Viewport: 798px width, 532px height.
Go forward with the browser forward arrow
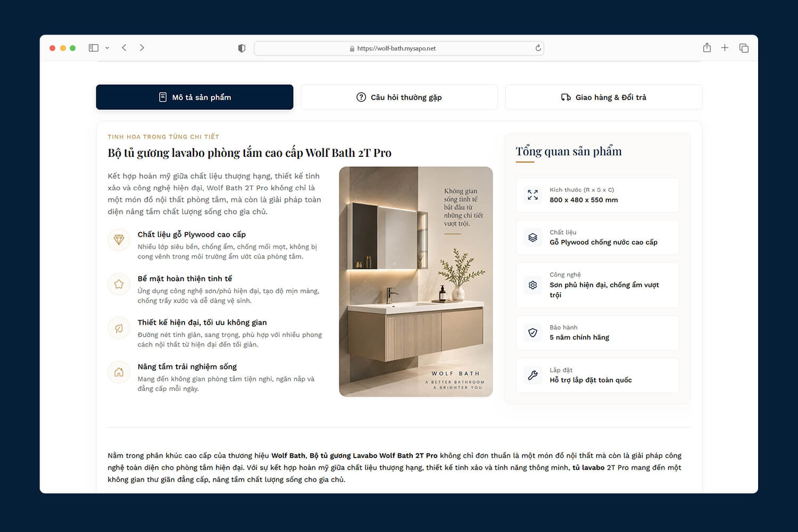[142, 48]
